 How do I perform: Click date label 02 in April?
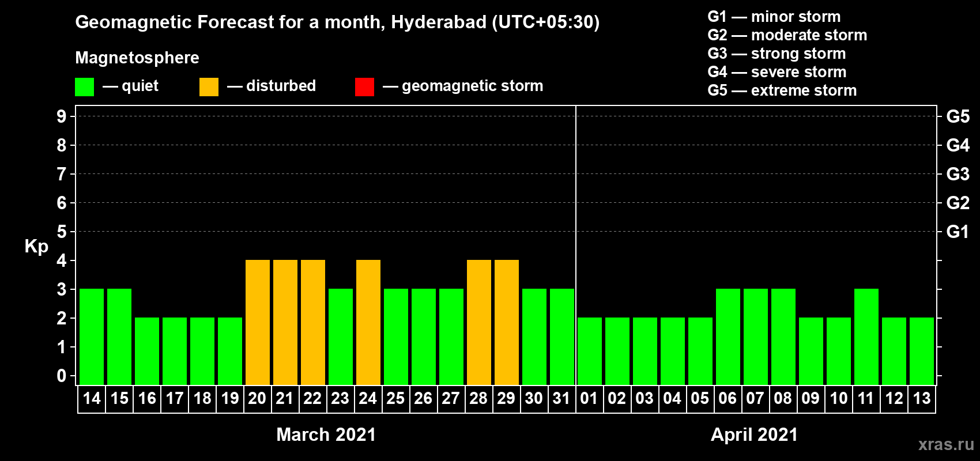coord(617,398)
